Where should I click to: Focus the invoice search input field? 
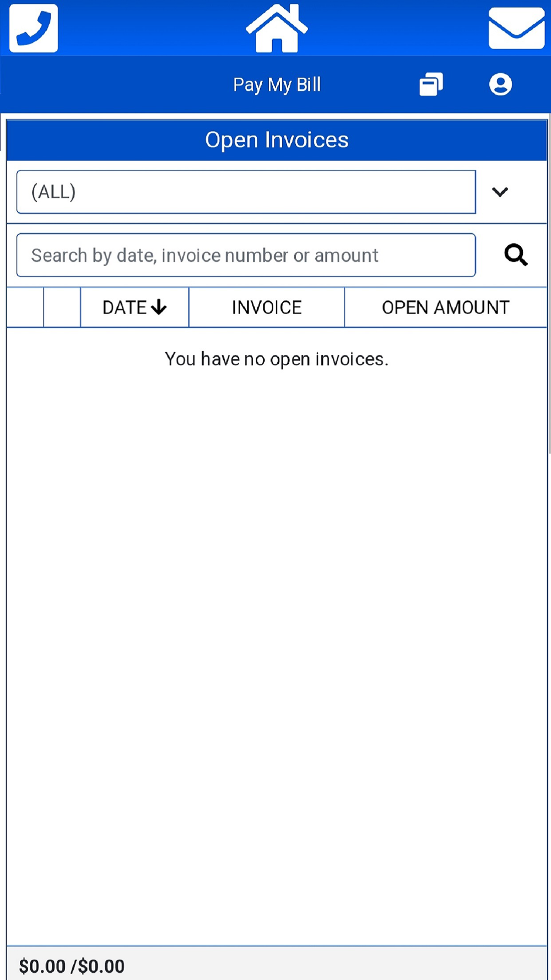[246, 255]
